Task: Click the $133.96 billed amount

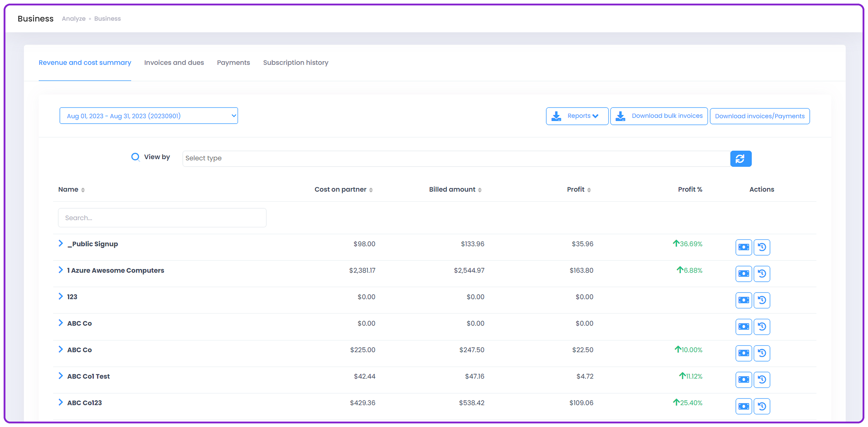Action: pyautogui.click(x=472, y=244)
